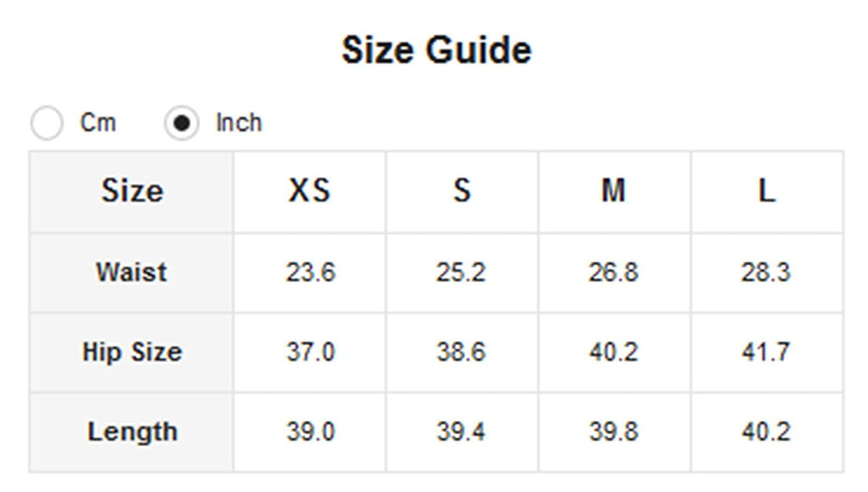868x492 pixels.
Task: Click the Length row label
Action: [x=131, y=432]
